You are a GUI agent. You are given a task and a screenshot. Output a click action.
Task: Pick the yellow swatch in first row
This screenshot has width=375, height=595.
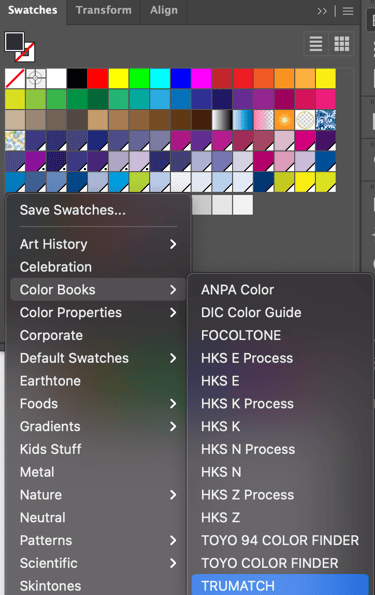(118, 78)
